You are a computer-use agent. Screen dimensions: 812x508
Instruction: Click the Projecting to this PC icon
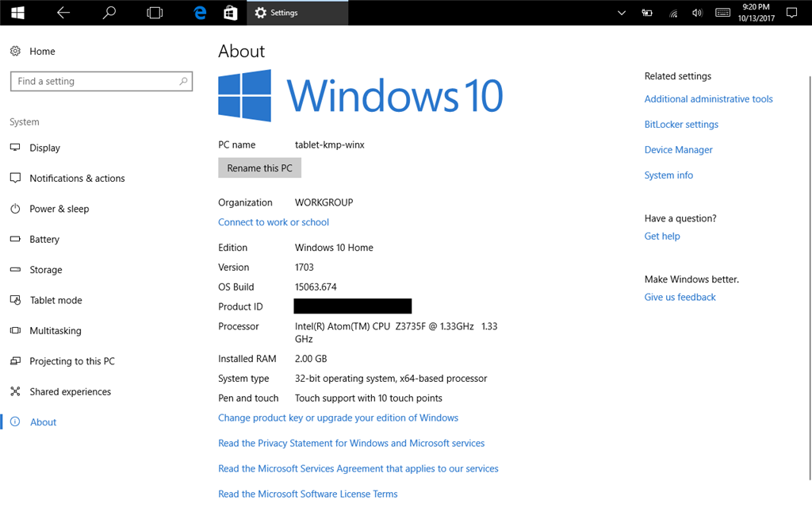[x=16, y=361]
